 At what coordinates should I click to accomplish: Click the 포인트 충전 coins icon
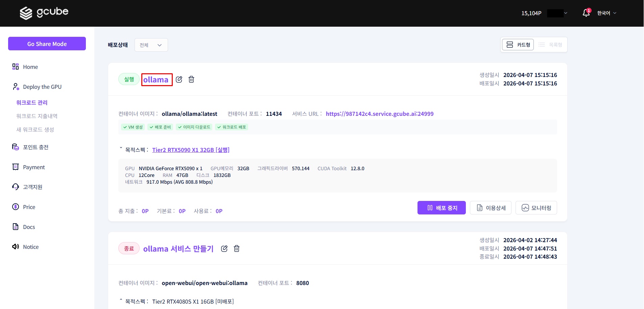16,147
